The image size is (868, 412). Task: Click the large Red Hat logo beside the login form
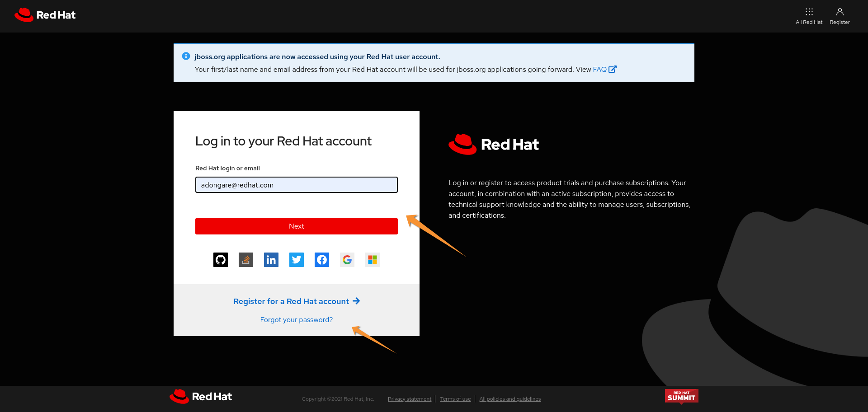click(x=494, y=145)
